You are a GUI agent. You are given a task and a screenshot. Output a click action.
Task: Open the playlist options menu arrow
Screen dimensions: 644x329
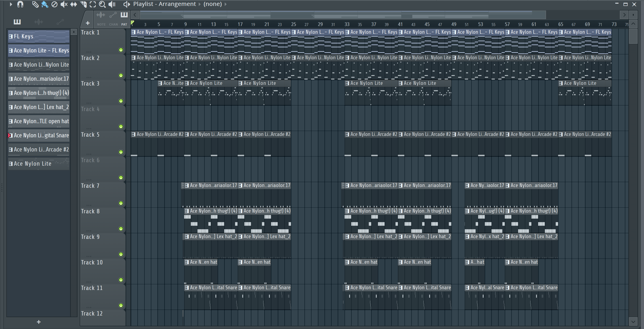[11, 4]
